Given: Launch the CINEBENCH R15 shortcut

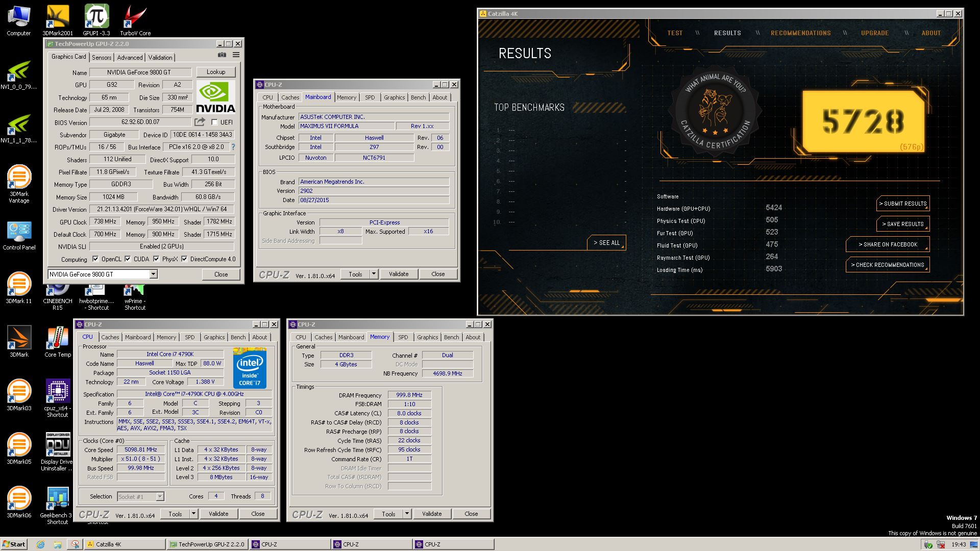Looking at the screenshot, I should click(57, 297).
